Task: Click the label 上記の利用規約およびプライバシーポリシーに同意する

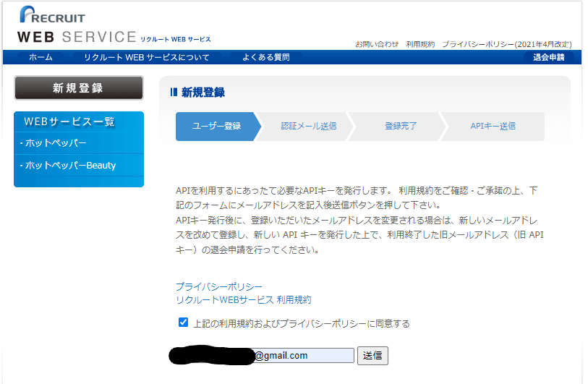Action: point(301,324)
